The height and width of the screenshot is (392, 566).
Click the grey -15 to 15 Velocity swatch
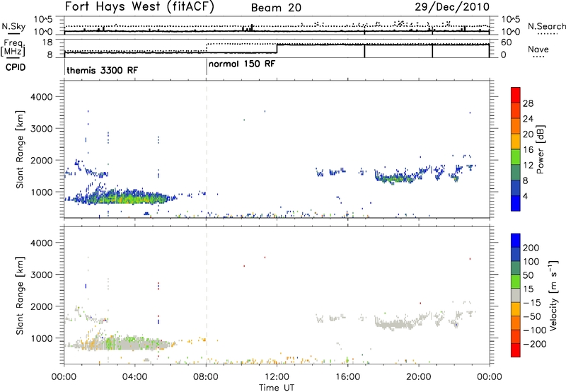tap(516, 296)
